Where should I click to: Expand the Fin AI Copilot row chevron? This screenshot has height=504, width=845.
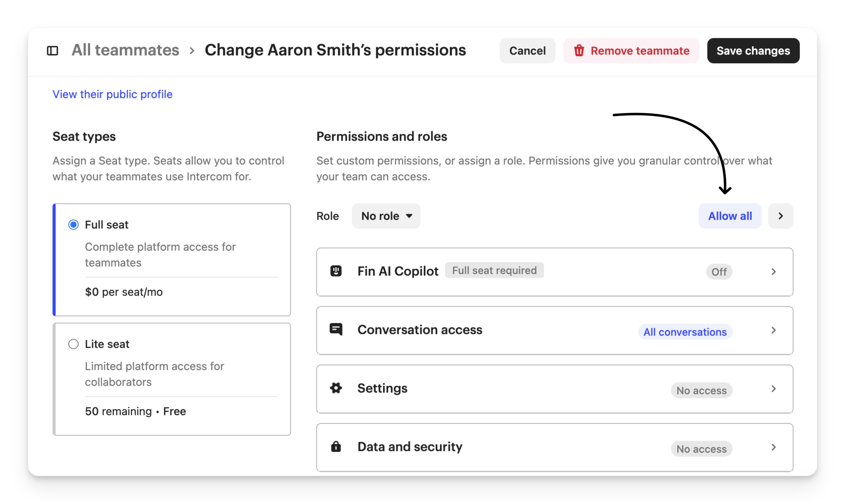[773, 272]
